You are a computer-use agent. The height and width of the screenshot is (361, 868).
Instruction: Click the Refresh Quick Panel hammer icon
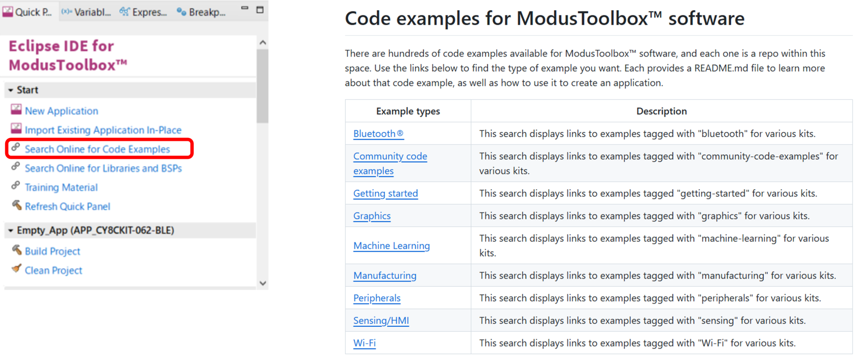pyautogui.click(x=16, y=205)
